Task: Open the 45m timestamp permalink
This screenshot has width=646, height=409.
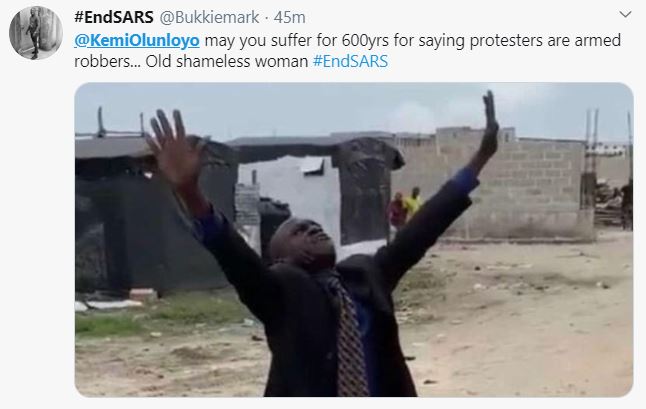Action: [x=289, y=17]
